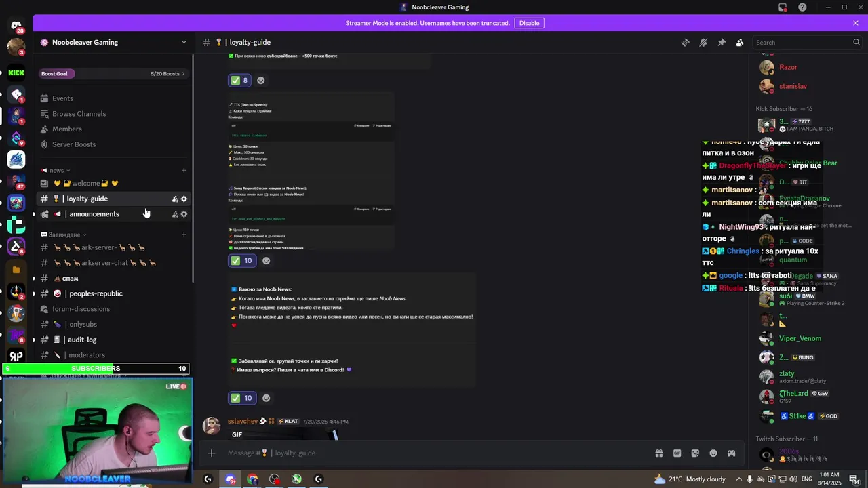This screenshot has width=868, height=488.
Task: Open Windows notification center
Action: 854,479
